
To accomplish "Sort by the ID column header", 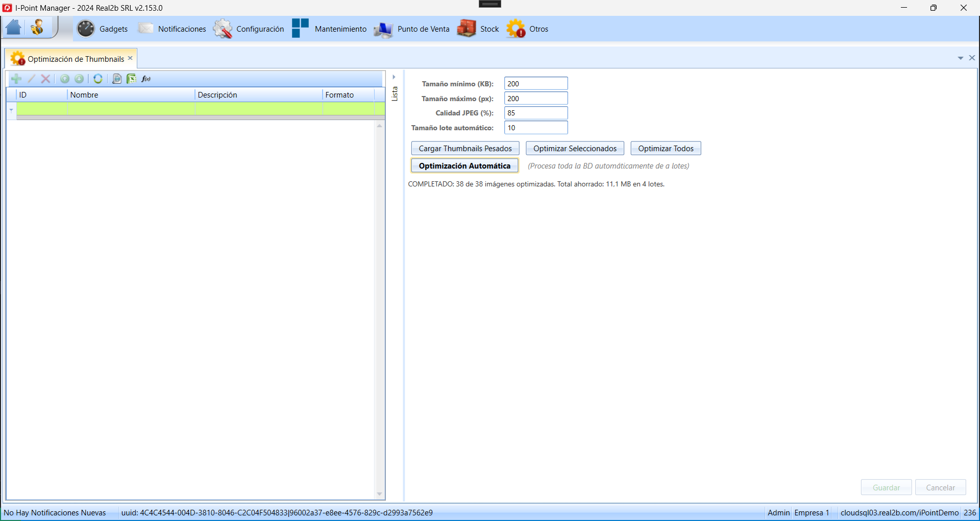I will pyautogui.click(x=42, y=95).
